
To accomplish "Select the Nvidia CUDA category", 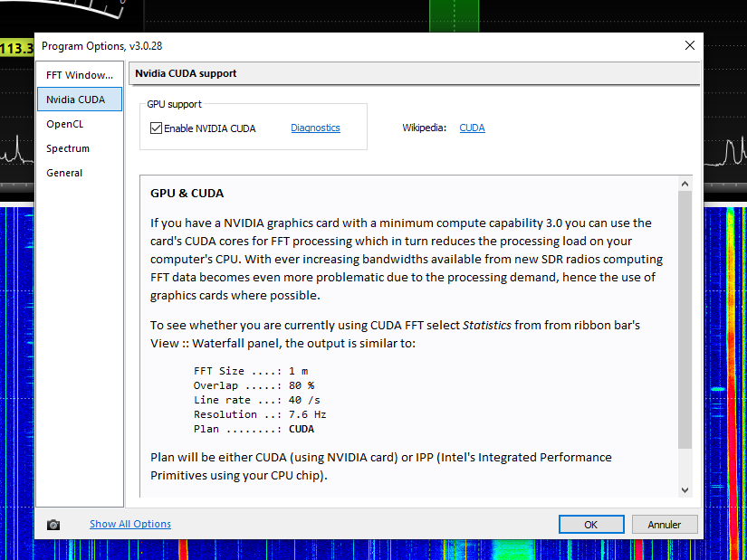I will pos(80,99).
